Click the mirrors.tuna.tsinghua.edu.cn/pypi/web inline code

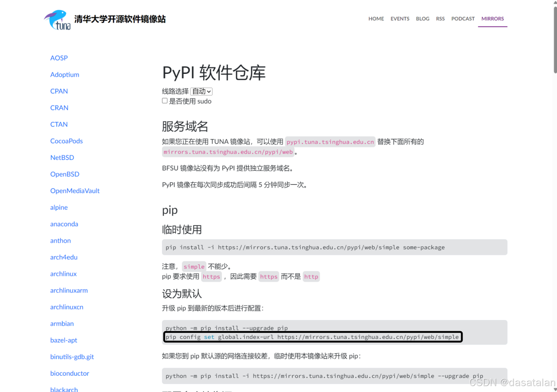coord(228,152)
